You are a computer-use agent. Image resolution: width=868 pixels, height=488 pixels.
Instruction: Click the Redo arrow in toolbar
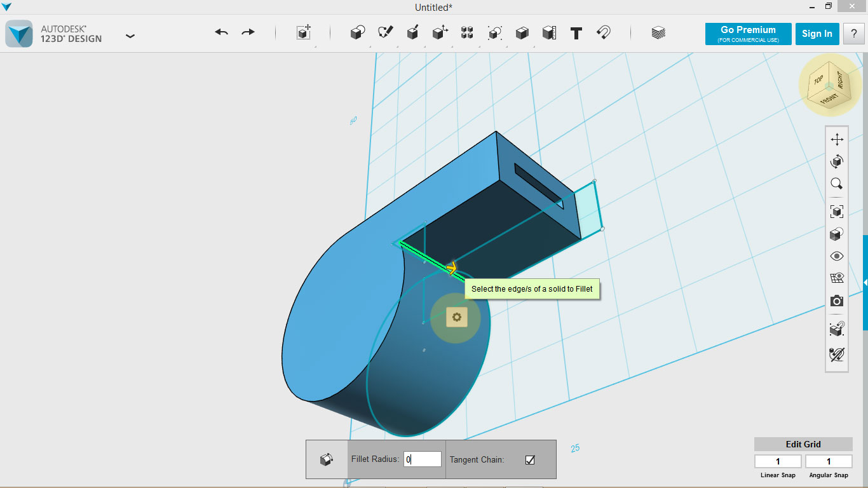tap(248, 32)
